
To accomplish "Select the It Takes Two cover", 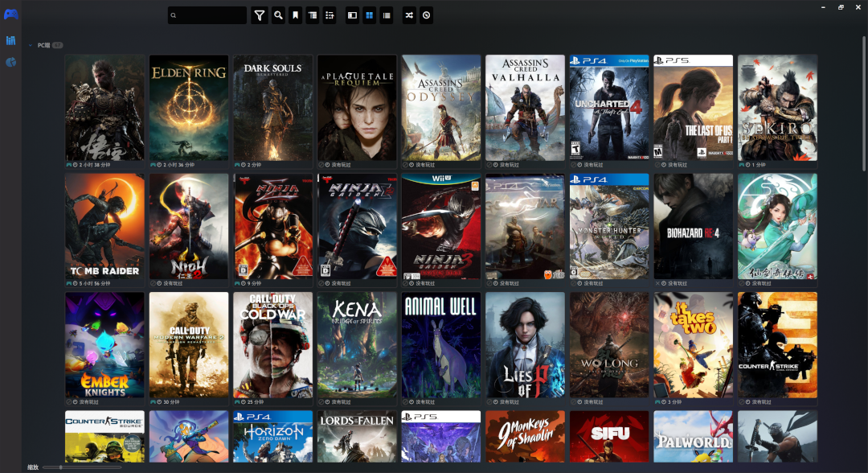I will [x=694, y=344].
